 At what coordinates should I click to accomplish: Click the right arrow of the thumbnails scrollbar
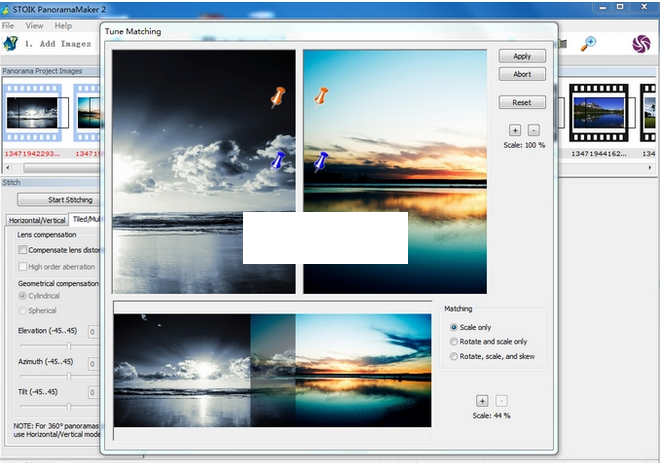tap(649, 168)
